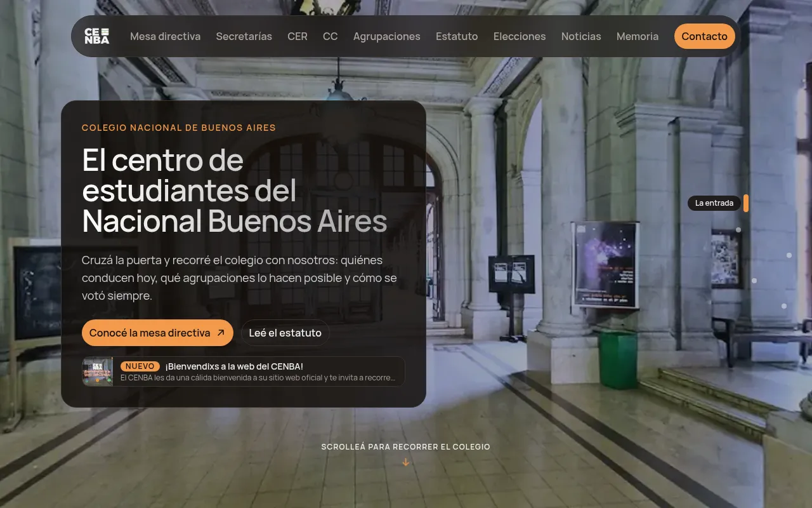This screenshot has width=812, height=508.
Task: Click the news thumbnail in the welcome banner
Action: pos(98,371)
